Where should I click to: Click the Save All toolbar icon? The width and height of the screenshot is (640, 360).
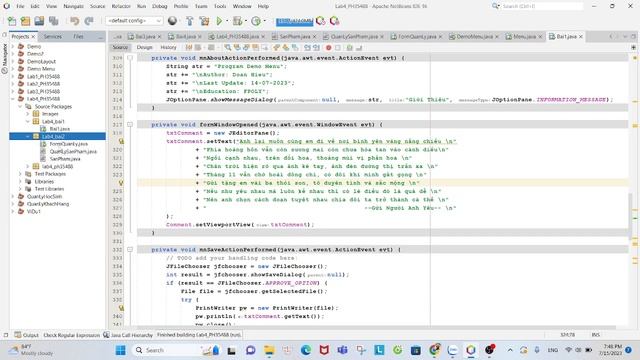pyautogui.click(x=53, y=21)
